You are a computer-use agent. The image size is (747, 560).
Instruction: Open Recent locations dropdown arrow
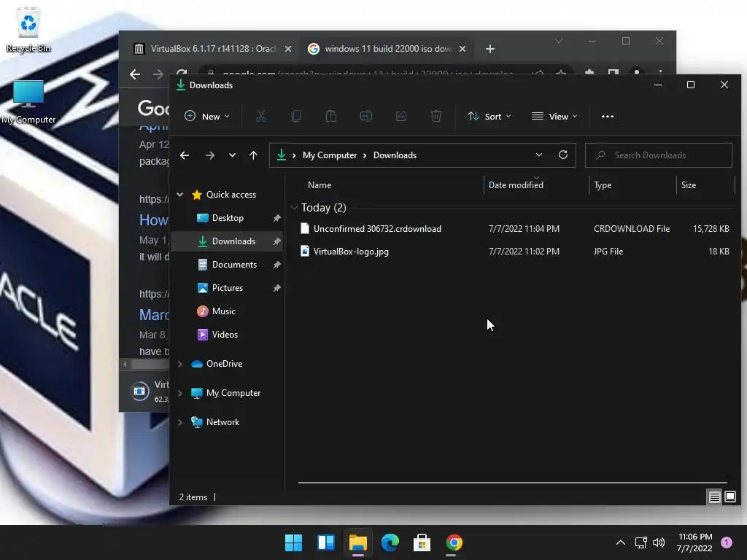coord(232,155)
